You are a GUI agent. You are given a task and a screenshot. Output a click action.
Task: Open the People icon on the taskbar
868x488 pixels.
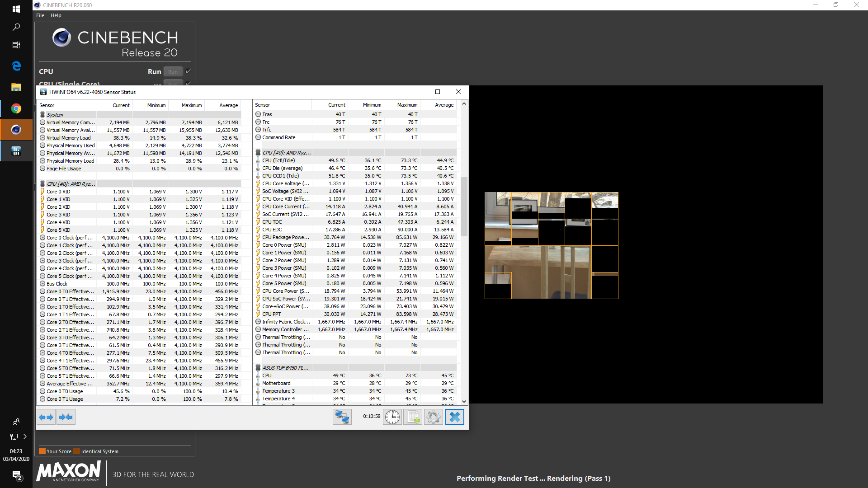[x=16, y=422]
